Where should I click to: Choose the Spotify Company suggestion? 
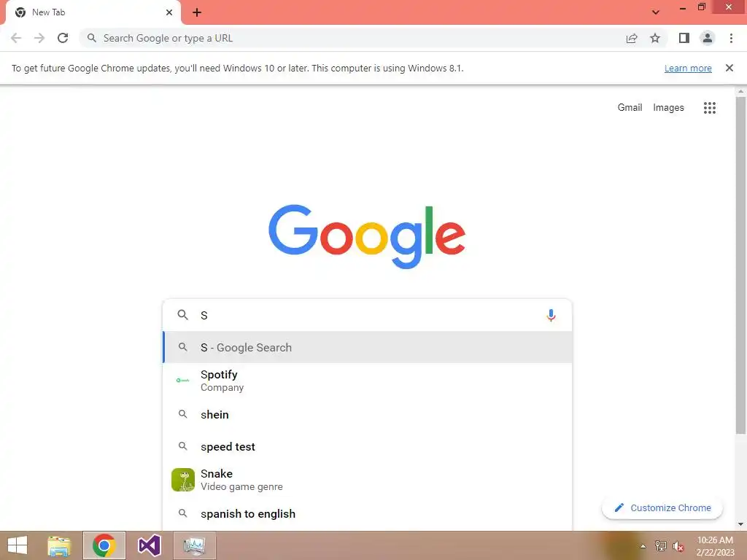(368, 381)
